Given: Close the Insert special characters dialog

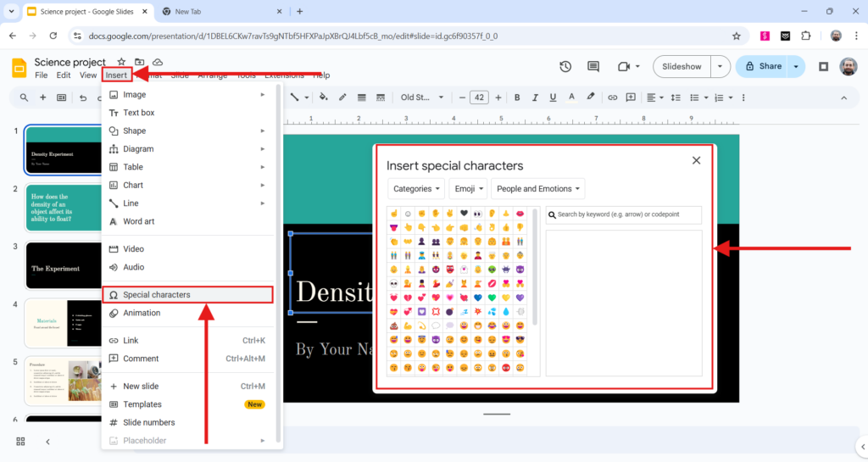Looking at the screenshot, I should pyautogui.click(x=697, y=160).
